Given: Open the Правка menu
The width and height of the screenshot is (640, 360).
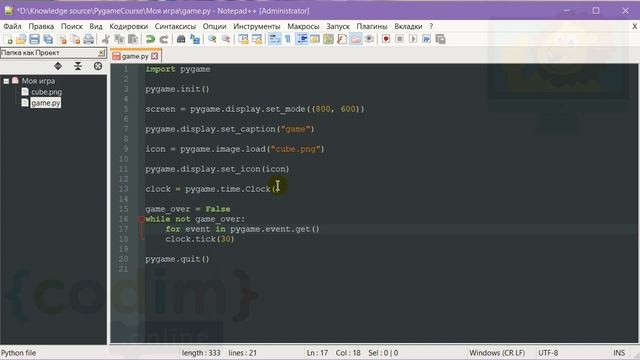Looking at the screenshot, I should pyautogui.click(x=41, y=26).
